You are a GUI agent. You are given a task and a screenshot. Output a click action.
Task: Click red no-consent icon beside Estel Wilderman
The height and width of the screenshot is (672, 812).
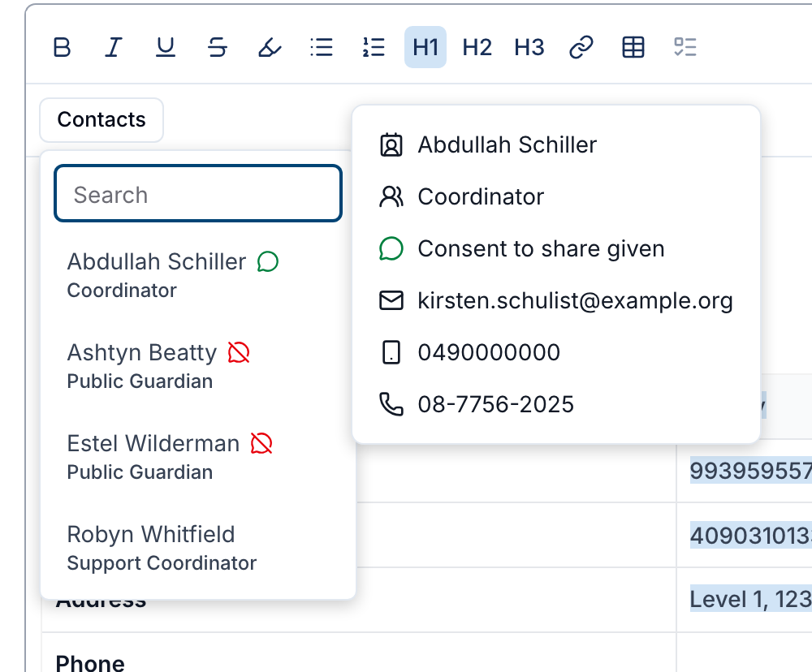click(x=261, y=444)
